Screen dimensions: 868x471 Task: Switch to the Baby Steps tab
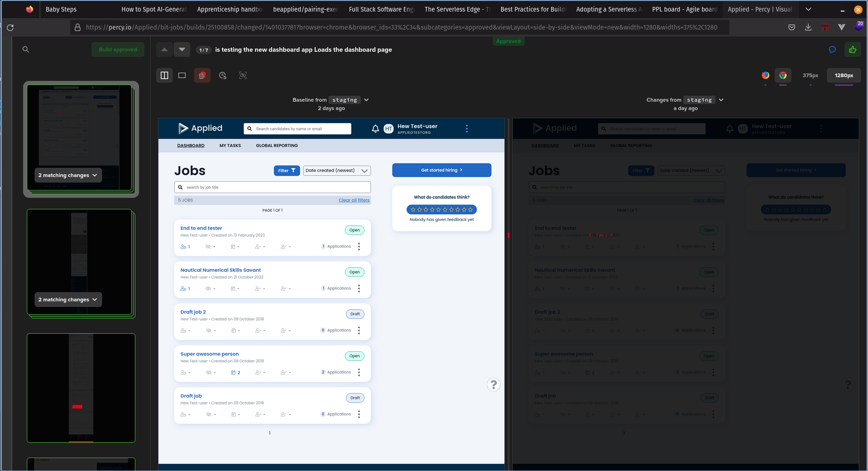tap(61, 9)
